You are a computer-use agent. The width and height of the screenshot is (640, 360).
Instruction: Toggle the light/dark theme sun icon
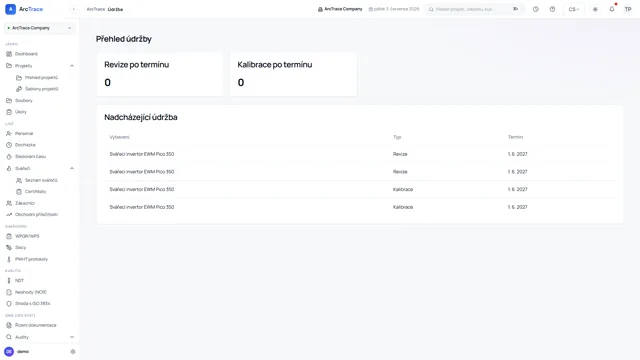[595, 9]
